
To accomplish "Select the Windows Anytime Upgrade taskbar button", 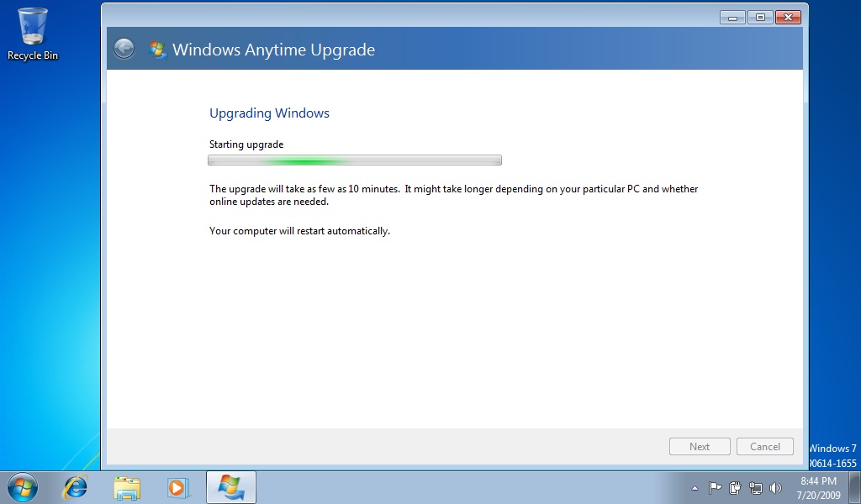I will (x=231, y=487).
